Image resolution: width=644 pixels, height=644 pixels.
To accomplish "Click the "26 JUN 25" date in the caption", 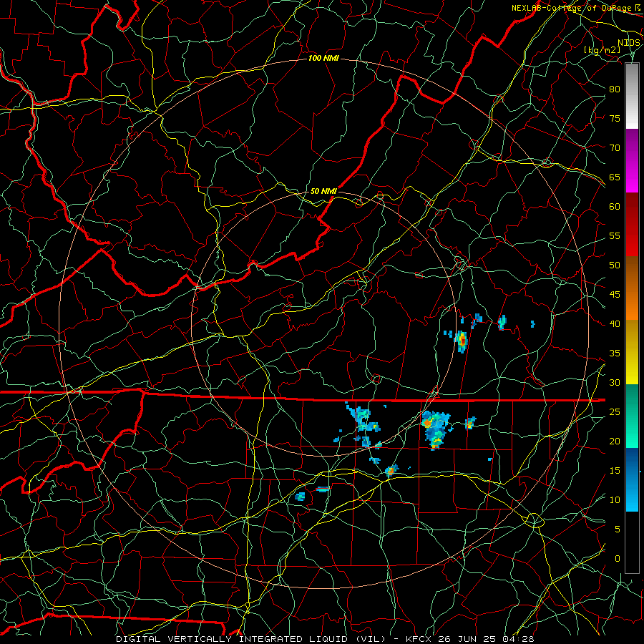I will click(x=467, y=639).
